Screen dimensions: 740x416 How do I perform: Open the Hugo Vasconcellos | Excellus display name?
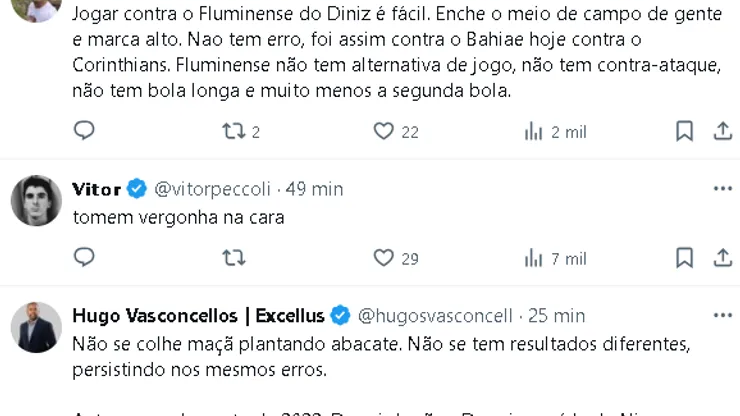pos(198,316)
